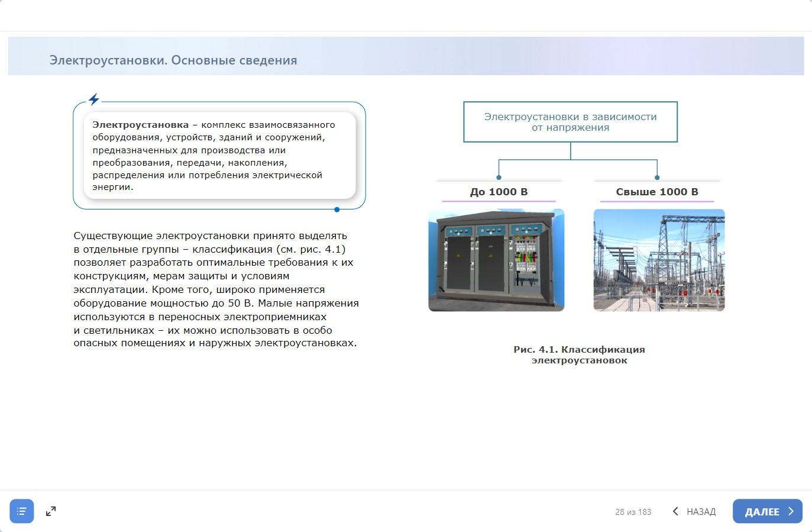Click the Свыше 1000 В heading
This screenshot has height=532, width=812.
click(657, 192)
